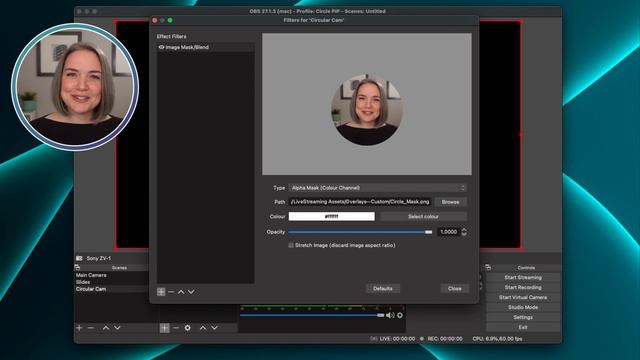Pop out the Scenes dock icon

click(x=77, y=267)
